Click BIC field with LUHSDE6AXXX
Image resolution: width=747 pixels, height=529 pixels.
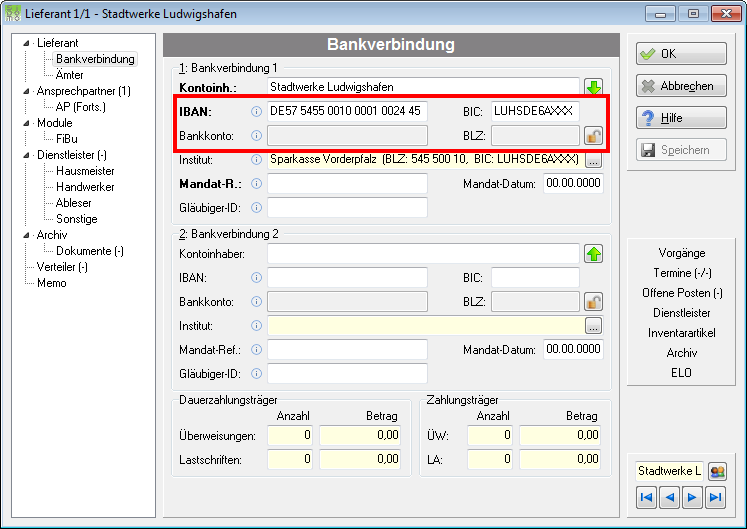point(535,111)
